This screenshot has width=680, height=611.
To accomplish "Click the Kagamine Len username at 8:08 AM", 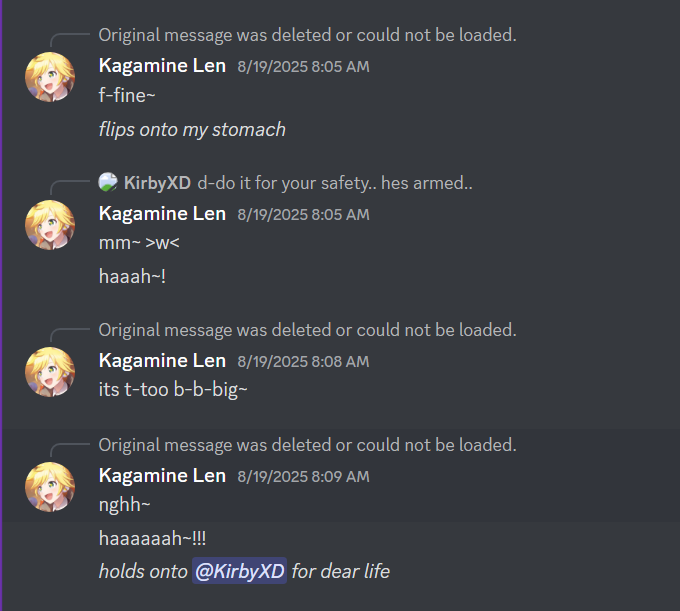I will tap(162, 361).
